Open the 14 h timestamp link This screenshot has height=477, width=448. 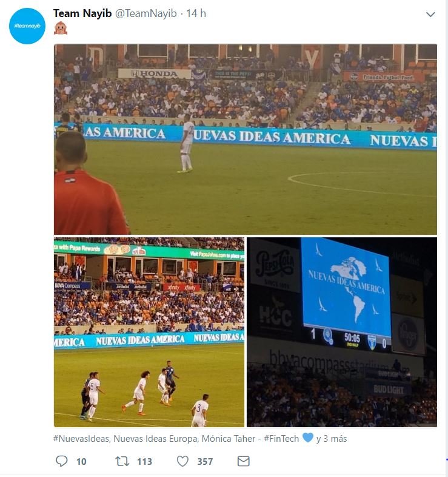[x=196, y=13]
